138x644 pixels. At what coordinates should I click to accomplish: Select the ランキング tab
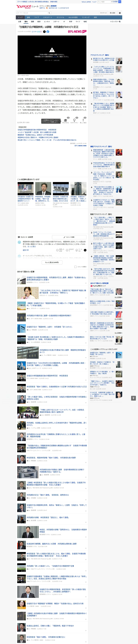(86, 17)
